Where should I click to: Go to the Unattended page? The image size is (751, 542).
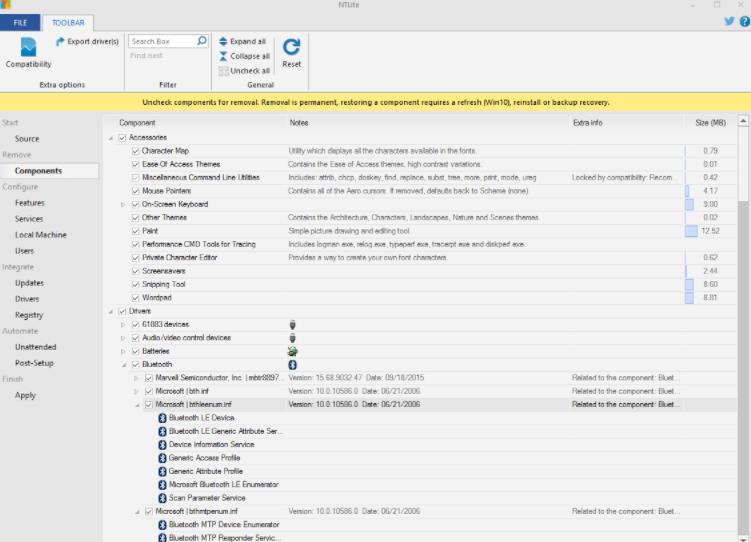[36, 347]
